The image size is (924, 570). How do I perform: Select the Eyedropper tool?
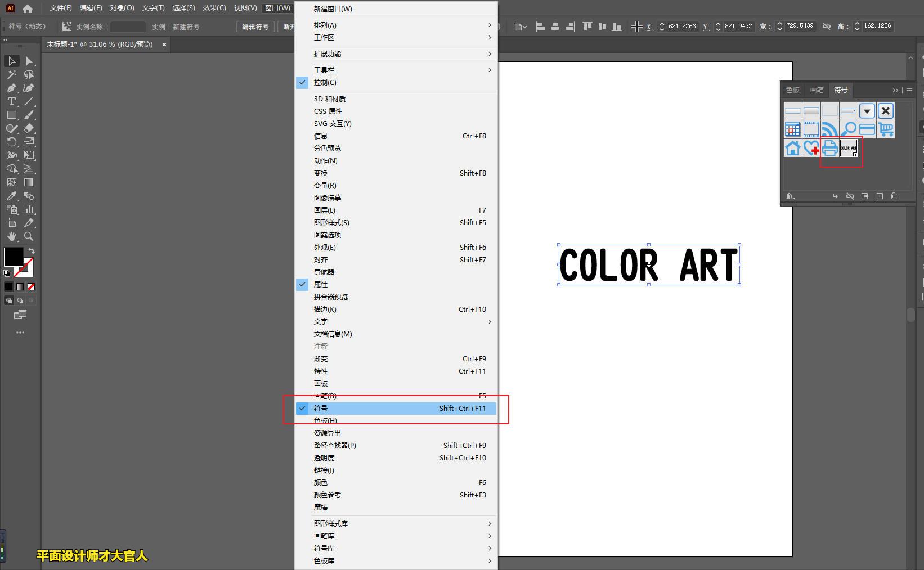click(11, 196)
